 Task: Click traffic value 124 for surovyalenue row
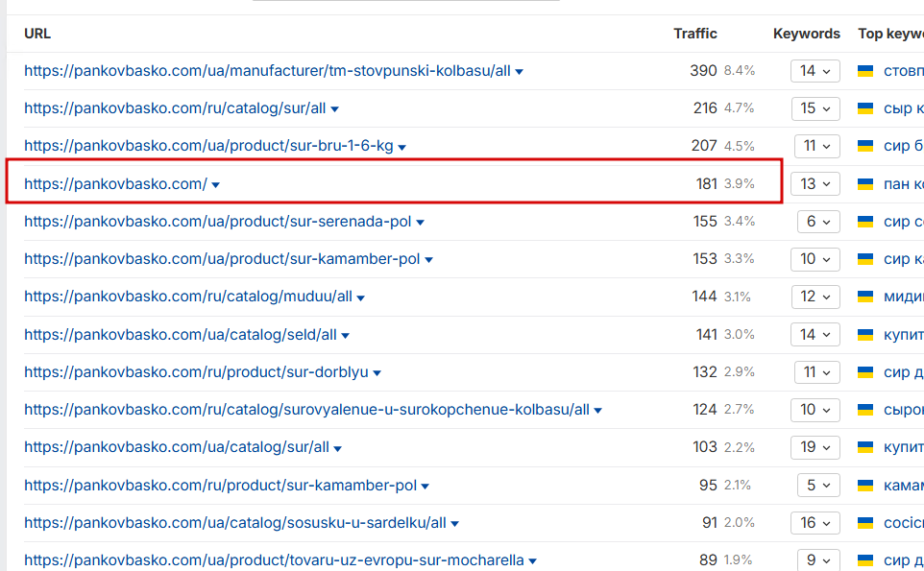(x=705, y=410)
